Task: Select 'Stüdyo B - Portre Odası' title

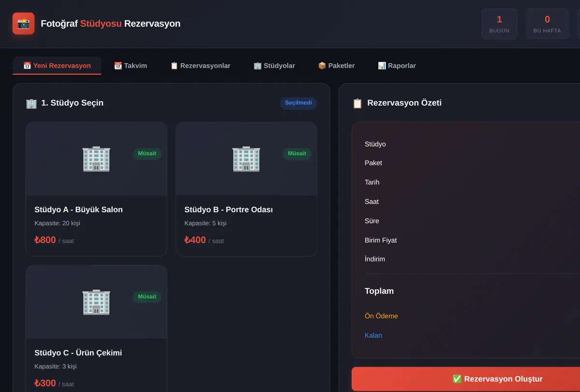Action: pos(229,210)
